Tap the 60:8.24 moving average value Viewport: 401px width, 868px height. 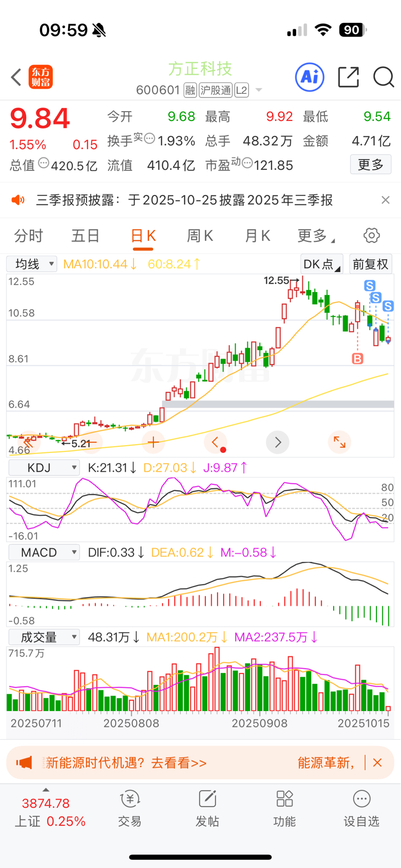pyautogui.click(x=174, y=264)
